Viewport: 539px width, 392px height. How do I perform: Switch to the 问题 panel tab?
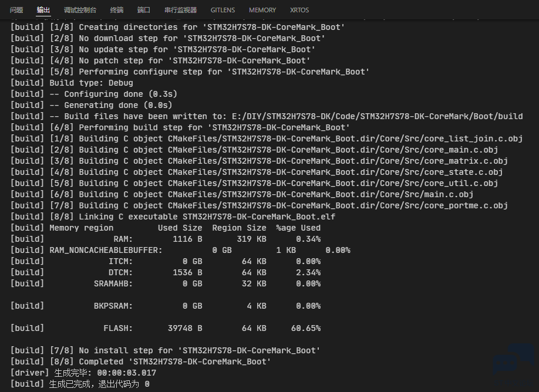click(16, 10)
